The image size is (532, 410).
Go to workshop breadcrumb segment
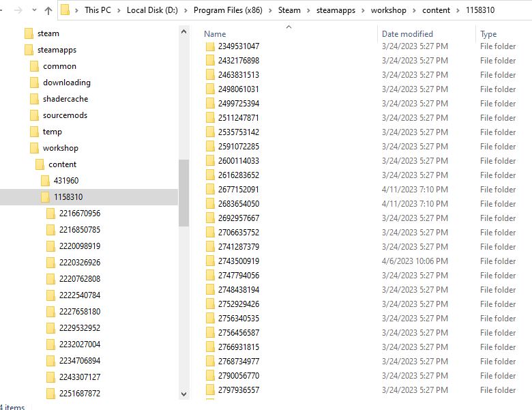coord(388,10)
